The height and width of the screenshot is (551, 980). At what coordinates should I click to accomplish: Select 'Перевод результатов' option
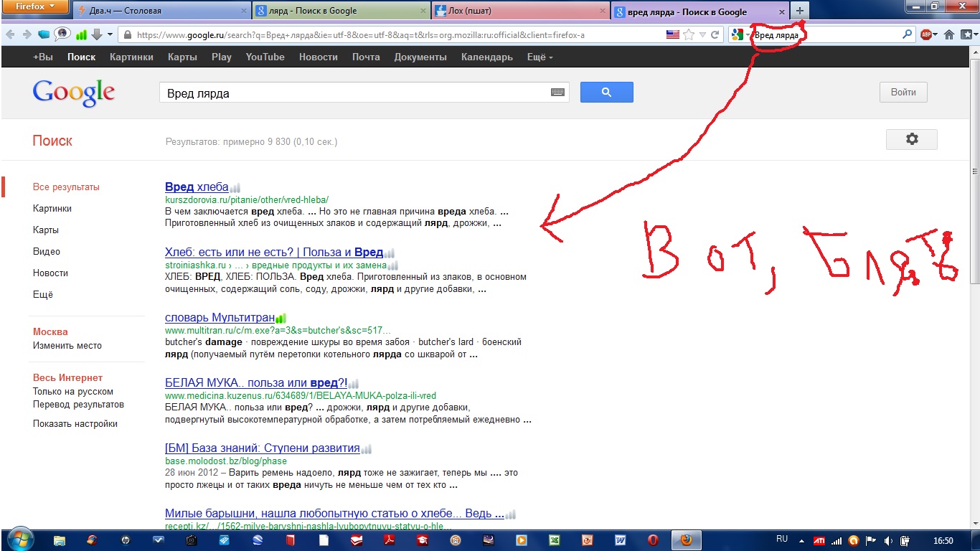78,404
